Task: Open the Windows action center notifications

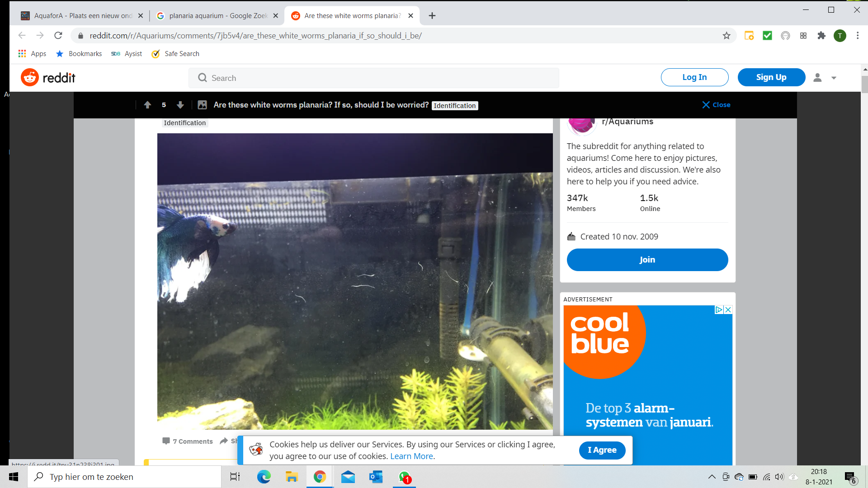Action: pos(850,477)
